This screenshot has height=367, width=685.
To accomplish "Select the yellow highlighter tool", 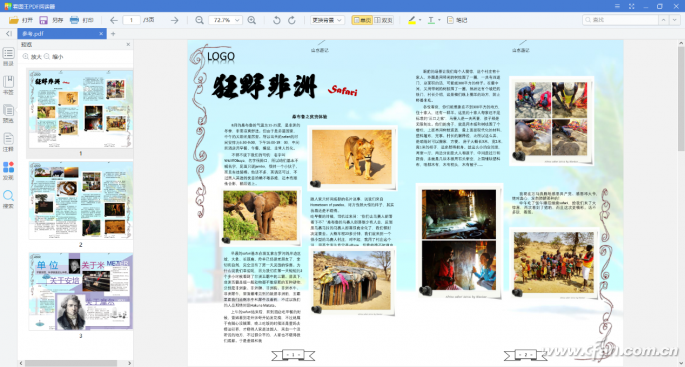I will click(412, 20).
